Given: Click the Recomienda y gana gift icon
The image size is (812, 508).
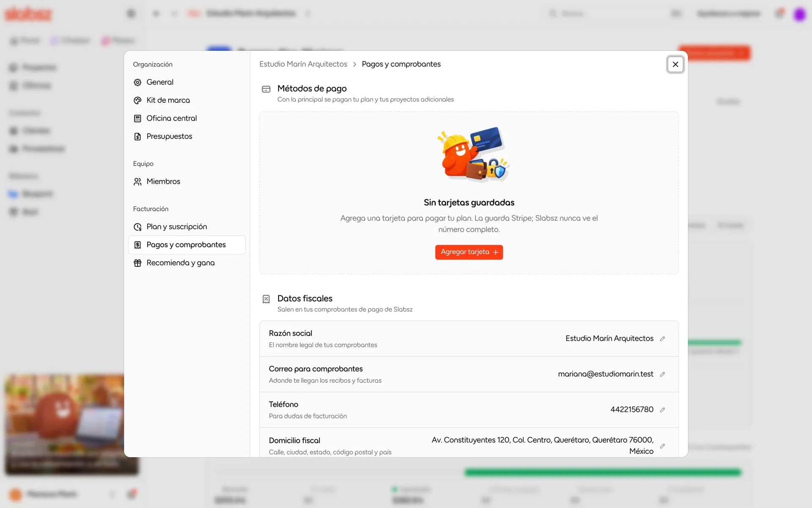Looking at the screenshot, I should (137, 263).
